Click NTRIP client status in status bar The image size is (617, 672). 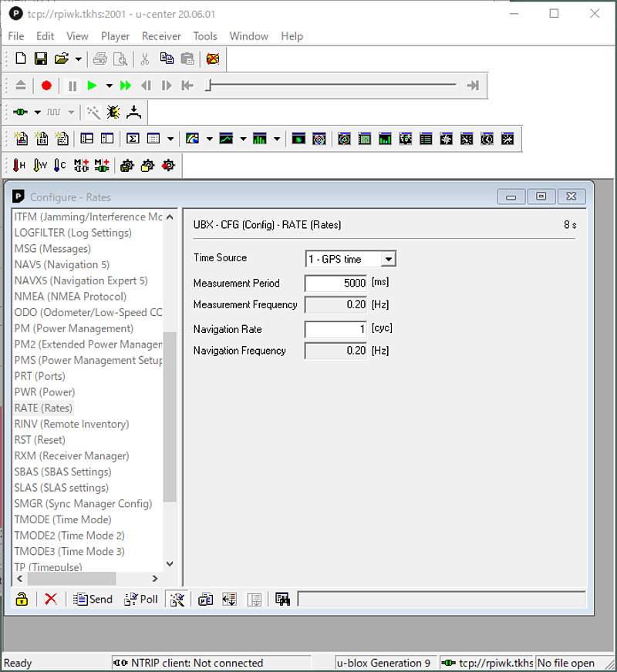(x=211, y=663)
